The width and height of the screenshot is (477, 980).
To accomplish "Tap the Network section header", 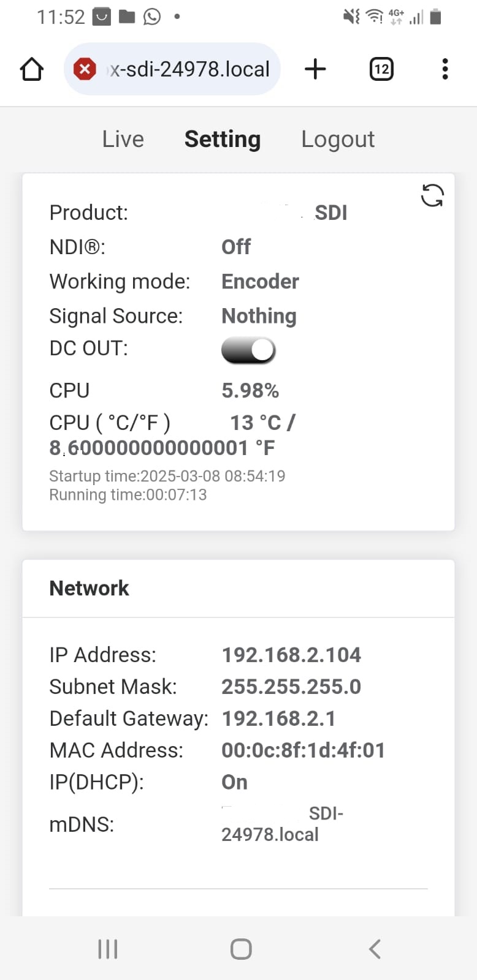I will click(90, 588).
